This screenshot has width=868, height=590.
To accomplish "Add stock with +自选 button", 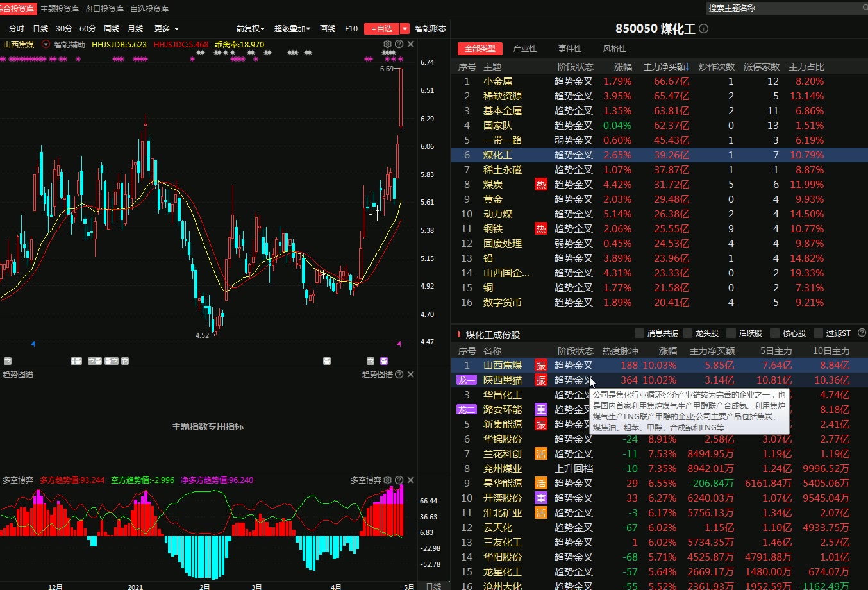I will pos(382,29).
